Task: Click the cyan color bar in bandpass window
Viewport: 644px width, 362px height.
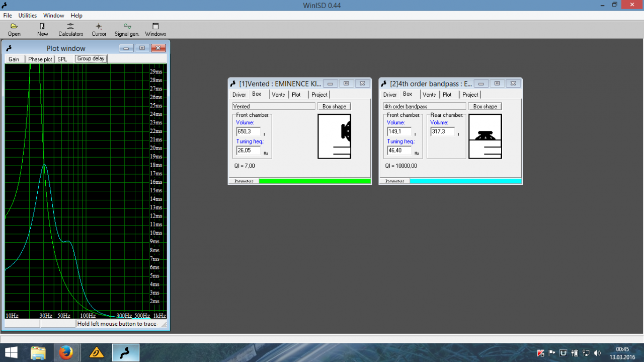Action: click(x=465, y=181)
